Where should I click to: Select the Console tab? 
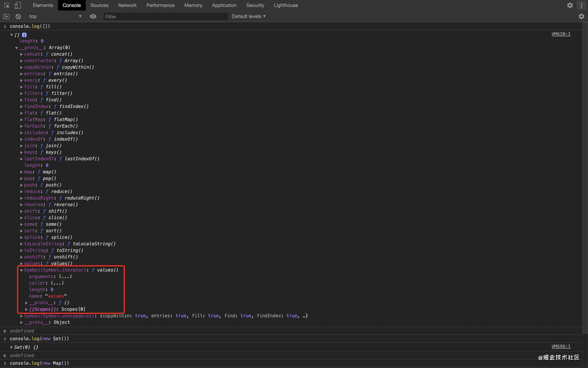click(72, 5)
